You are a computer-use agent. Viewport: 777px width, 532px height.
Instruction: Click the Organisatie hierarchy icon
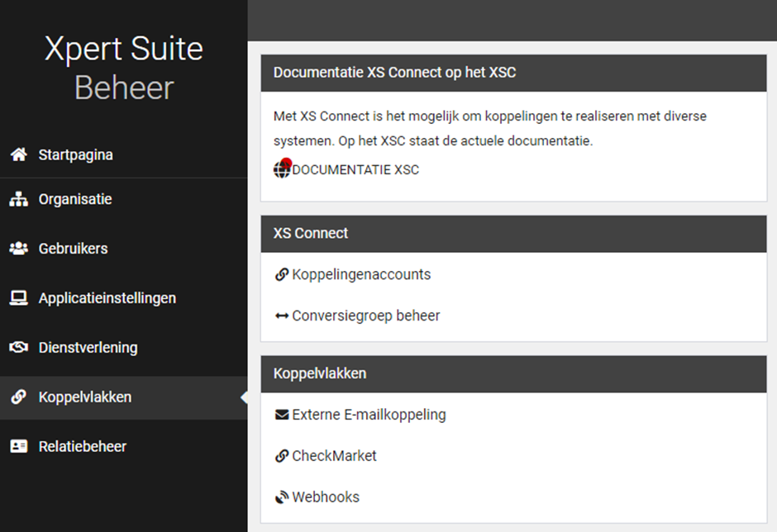click(x=18, y=199)
